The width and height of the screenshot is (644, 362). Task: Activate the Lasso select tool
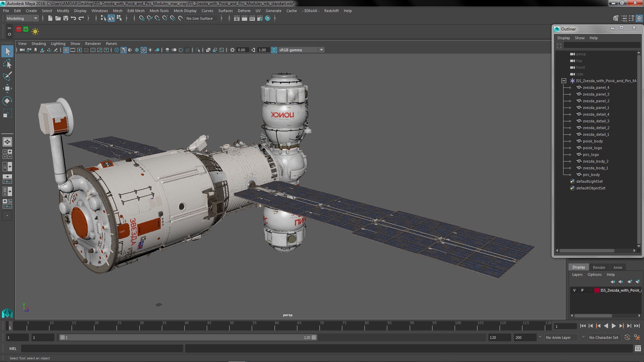coord(7,64)
